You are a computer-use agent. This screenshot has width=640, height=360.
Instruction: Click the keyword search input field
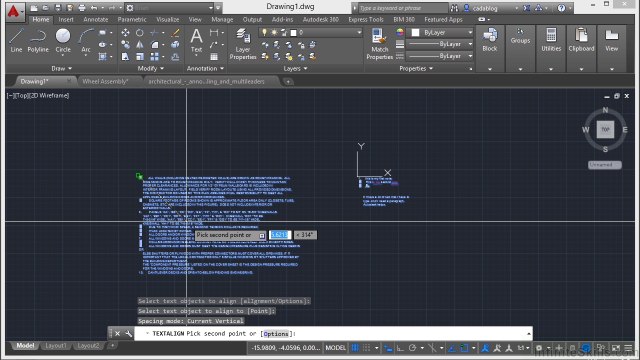[x=402, y=8]
